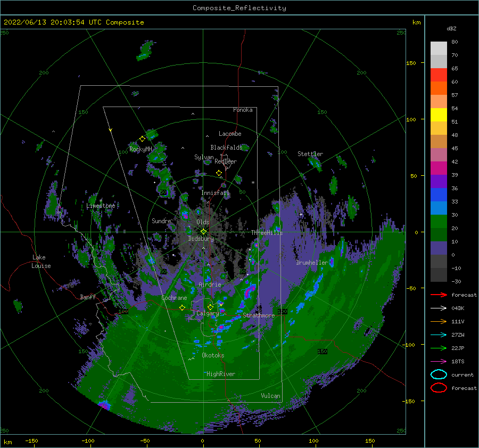Click the Airdrie label

[210, 284]
